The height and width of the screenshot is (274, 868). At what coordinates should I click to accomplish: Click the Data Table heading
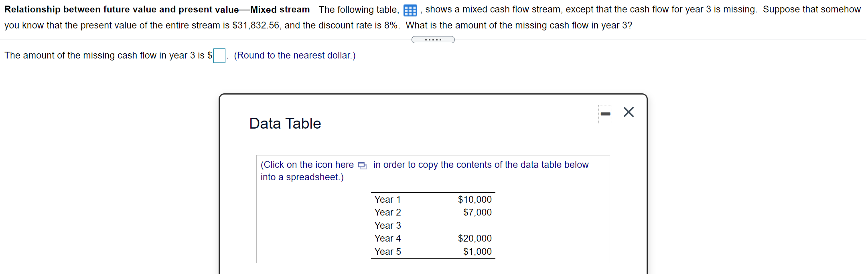click(285, 123)
